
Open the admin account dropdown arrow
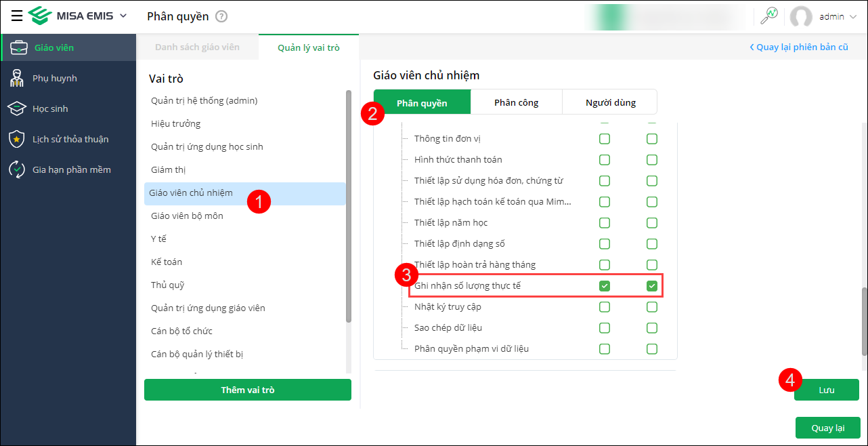click(x=852, y=16)
